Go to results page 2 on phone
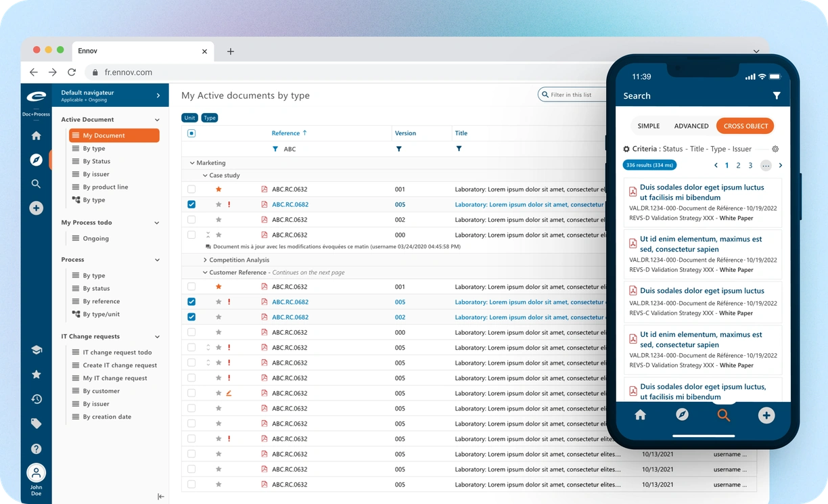Screen dimensions: 828x504 point(738,166)
